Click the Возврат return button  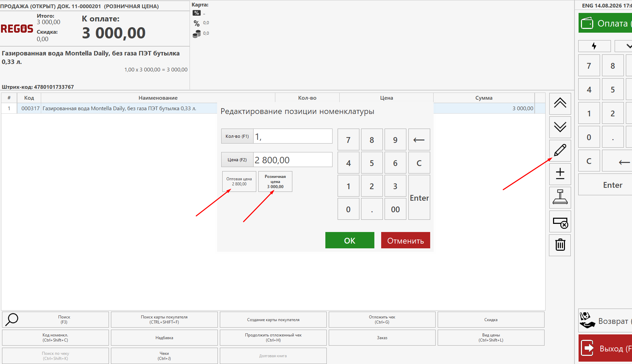tap(605, 321)
